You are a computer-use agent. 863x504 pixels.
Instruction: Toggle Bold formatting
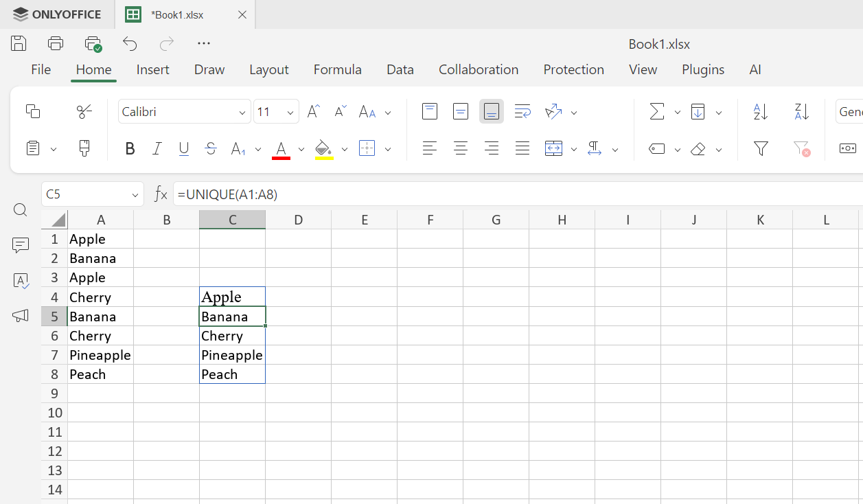[130, 148]
